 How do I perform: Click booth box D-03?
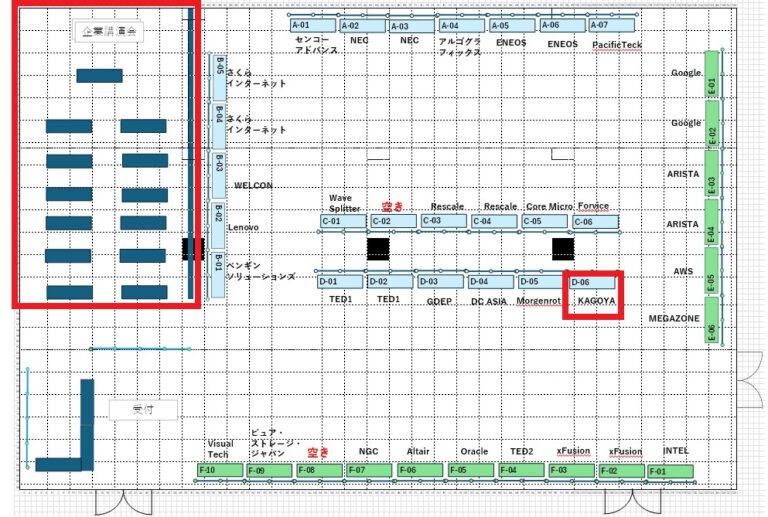441,282
